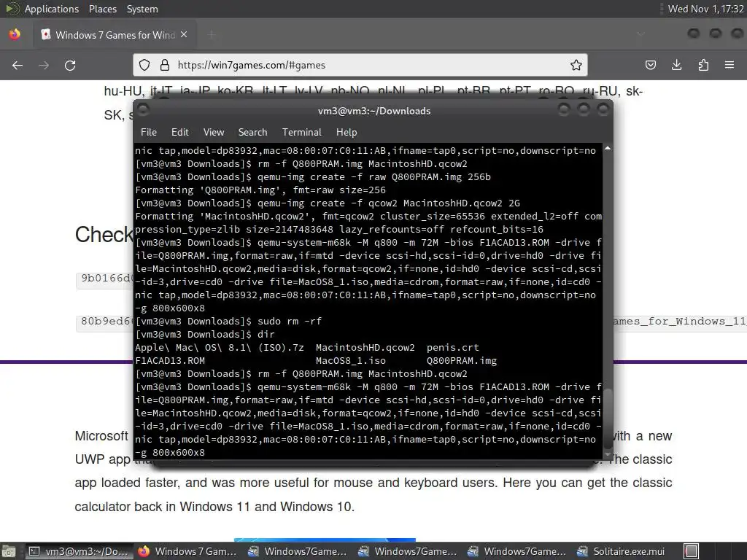Click terminal window menu button at title left
The width and height of the screenshot is (747, 560).
144,110
